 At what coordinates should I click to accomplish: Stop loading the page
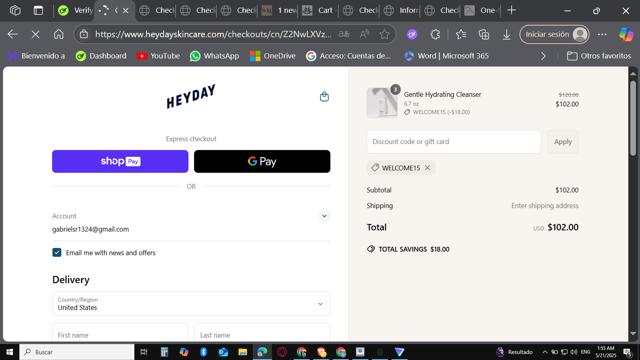coord(36,34)
